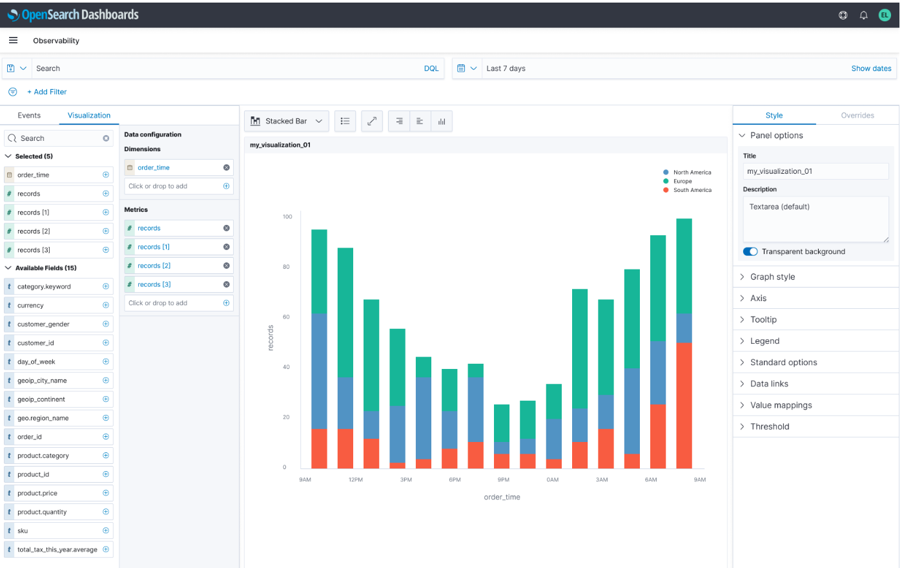Open the hamburger navigation menu
This screenshot has width=924, height=568.
tap(13, 40)
